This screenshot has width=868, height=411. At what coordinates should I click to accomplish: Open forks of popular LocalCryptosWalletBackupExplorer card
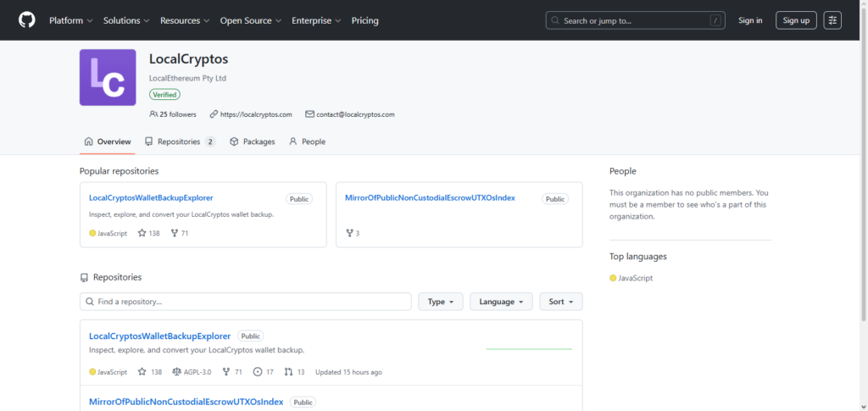(x=179, y=233)
